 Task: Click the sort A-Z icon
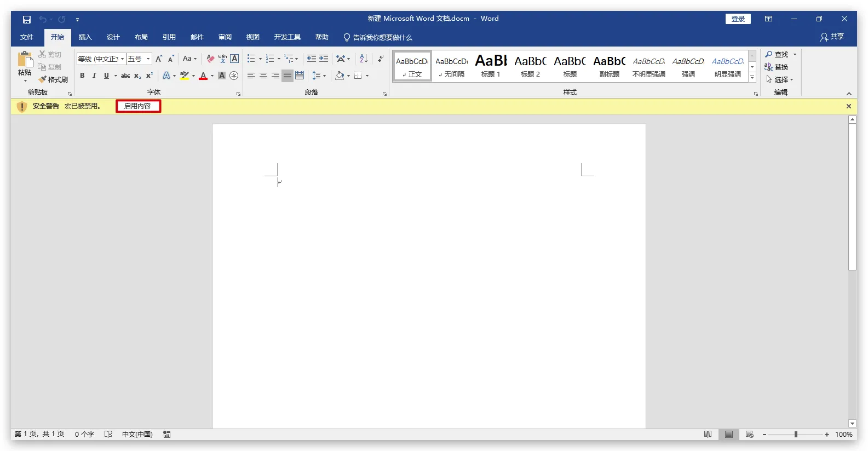[364, 59]
